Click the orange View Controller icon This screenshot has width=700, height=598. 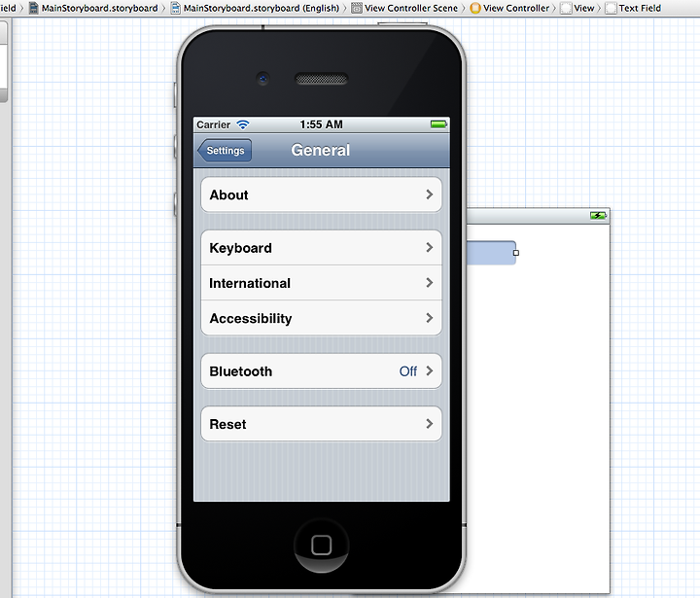[475, 8]
